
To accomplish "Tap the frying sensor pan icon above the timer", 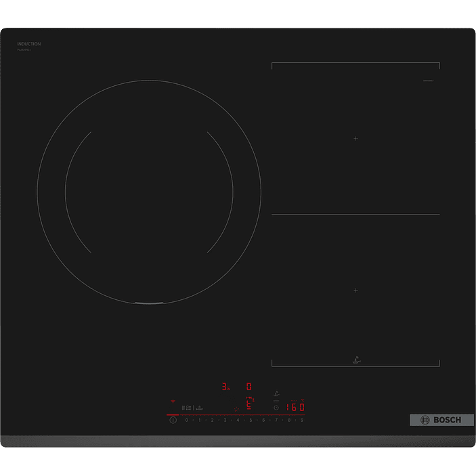I will tap(276, 394).
